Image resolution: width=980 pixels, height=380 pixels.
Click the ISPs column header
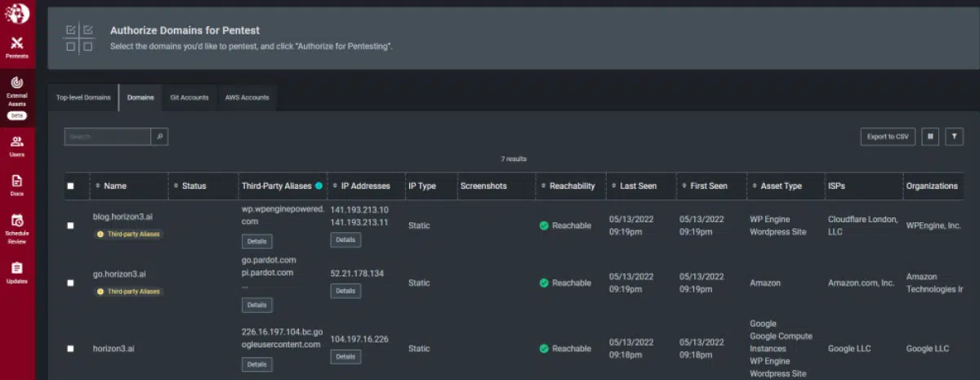coord(836,186)
